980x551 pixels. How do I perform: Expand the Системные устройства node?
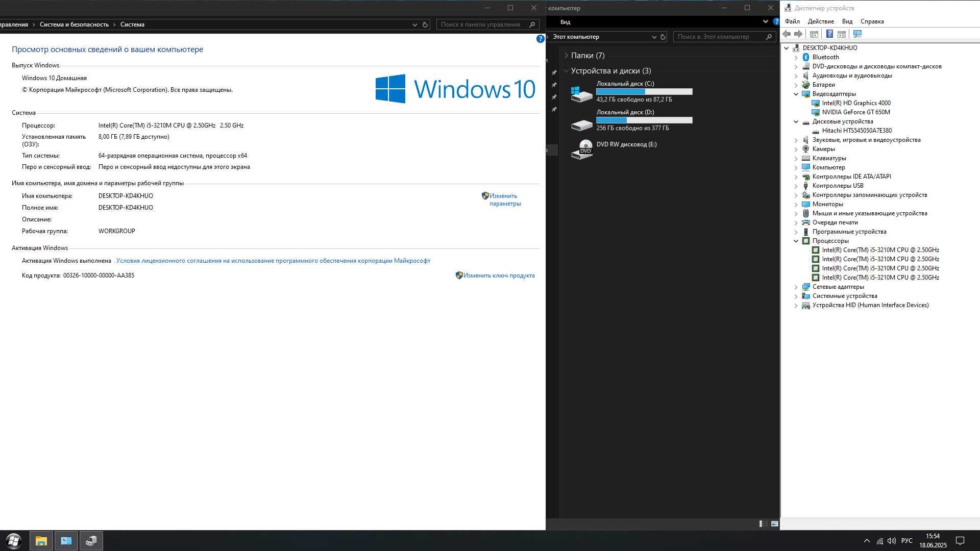pos(796,296)
